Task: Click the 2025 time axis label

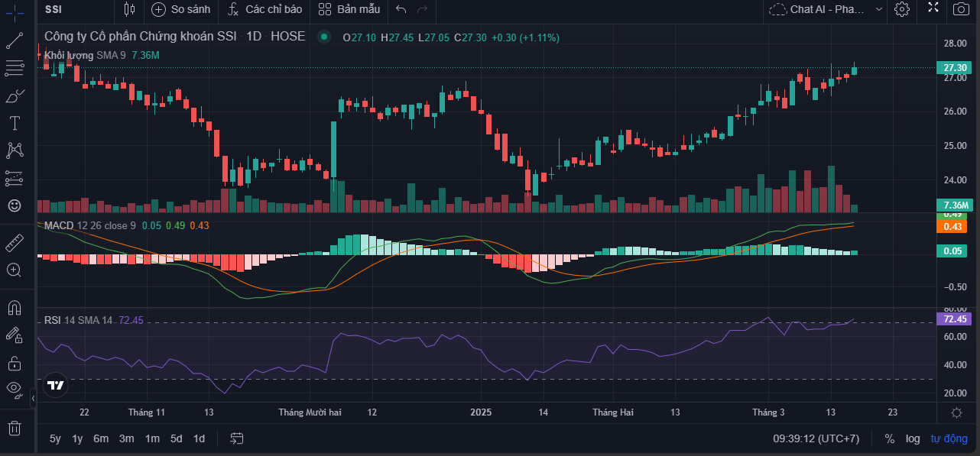Action: click(481, 412)
